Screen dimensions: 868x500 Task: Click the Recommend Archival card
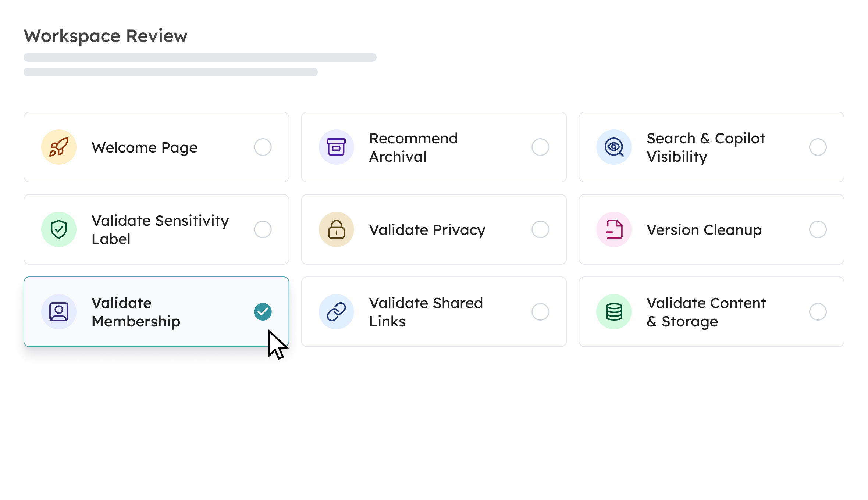[433, 147]
